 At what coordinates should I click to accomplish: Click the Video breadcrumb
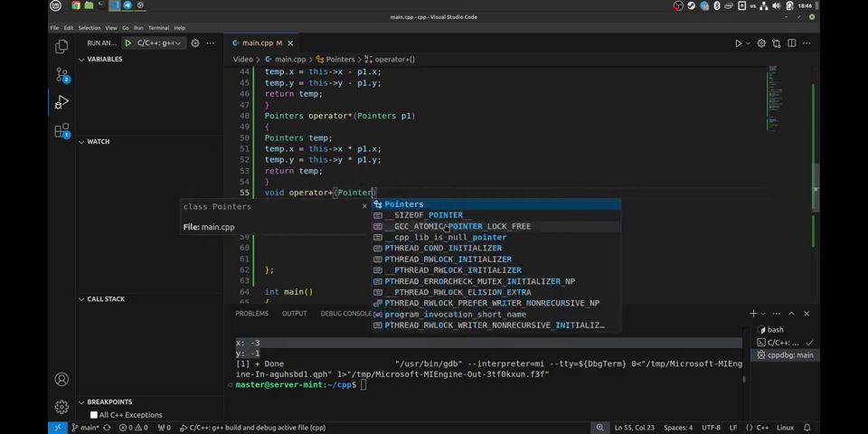pos(243,60)
